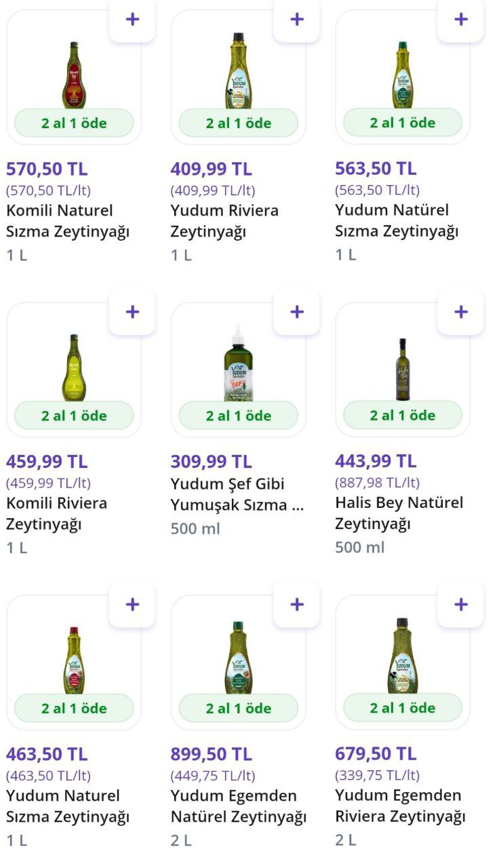Add Yudum Egemden Natürel 2 L to cart
499x868 pixels.
pyautogui.click(x=296, y=604)
